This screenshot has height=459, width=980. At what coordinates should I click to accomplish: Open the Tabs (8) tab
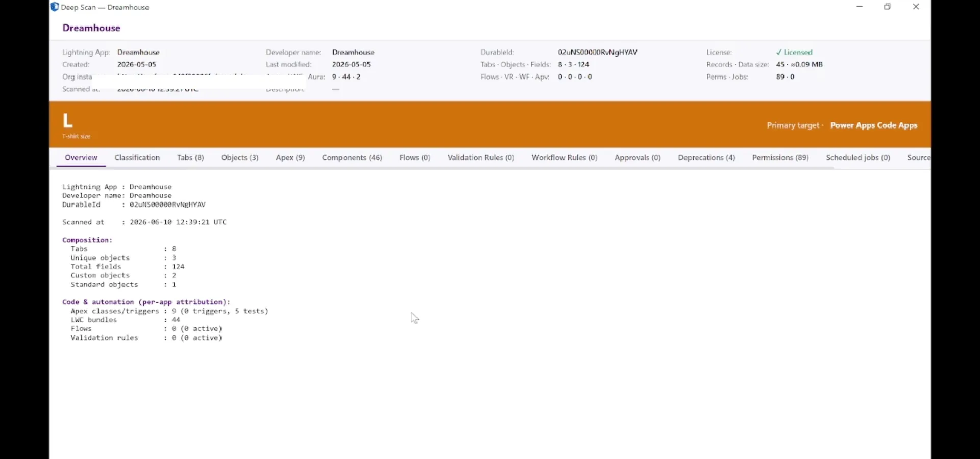coord(190,158)
